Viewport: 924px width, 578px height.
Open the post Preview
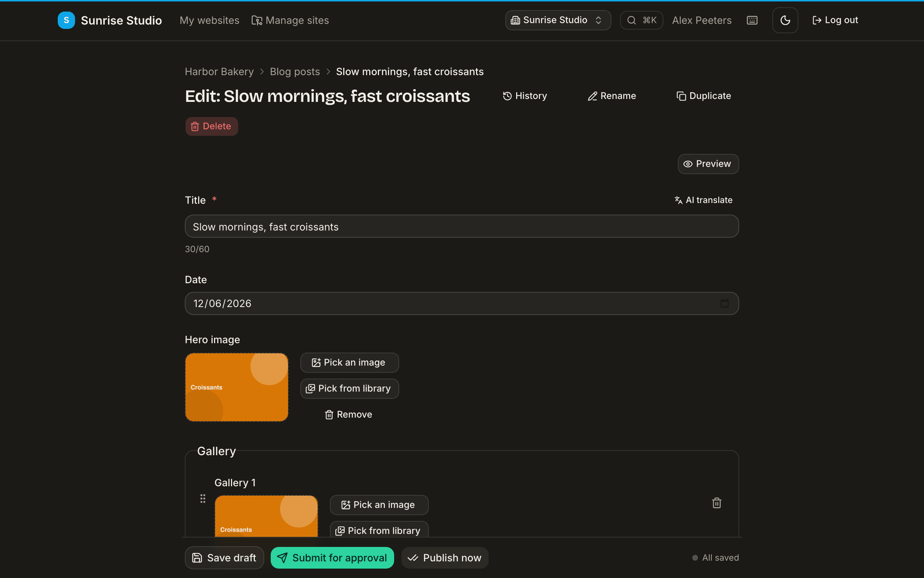(708, 164)
